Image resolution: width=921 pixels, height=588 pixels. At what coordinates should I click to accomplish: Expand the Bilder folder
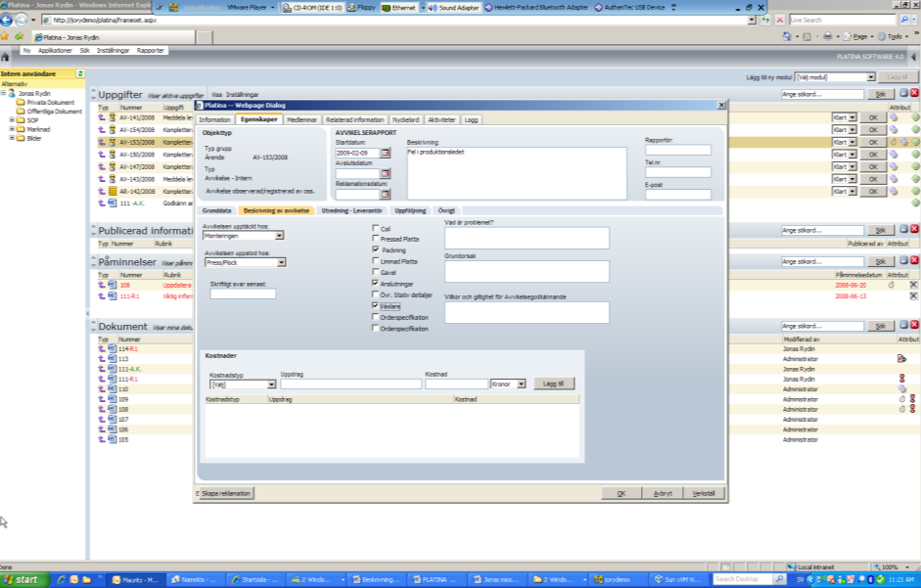tap(12, 138)
